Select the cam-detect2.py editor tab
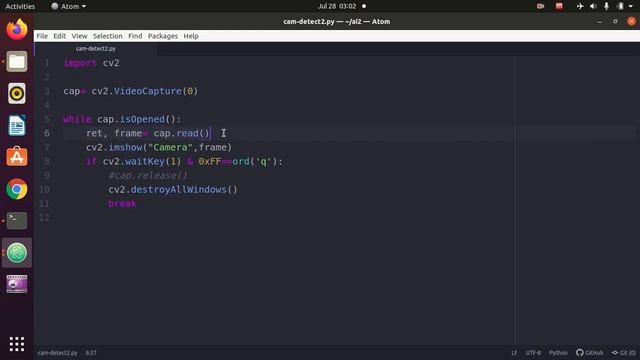This screenshot has width=640, height=360. pos(96,49)
